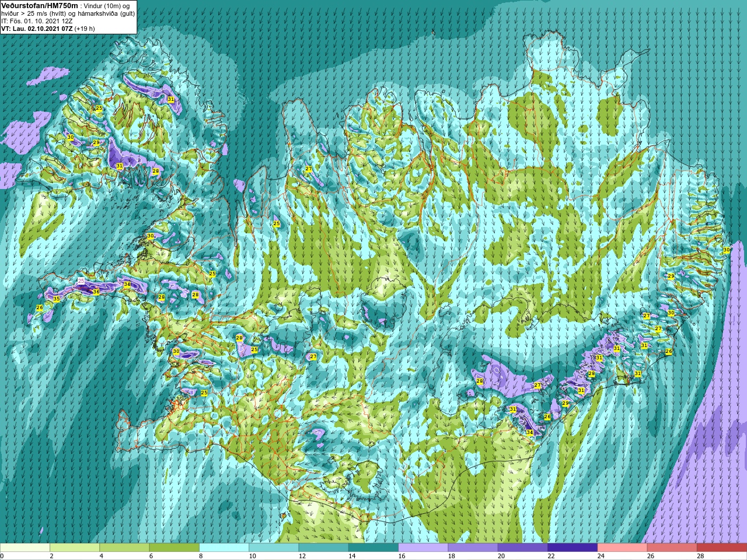This screenshot has height=560, width=747.
Task: Select the 4–6 m/s green legend swatch
Action: (124, 548)
